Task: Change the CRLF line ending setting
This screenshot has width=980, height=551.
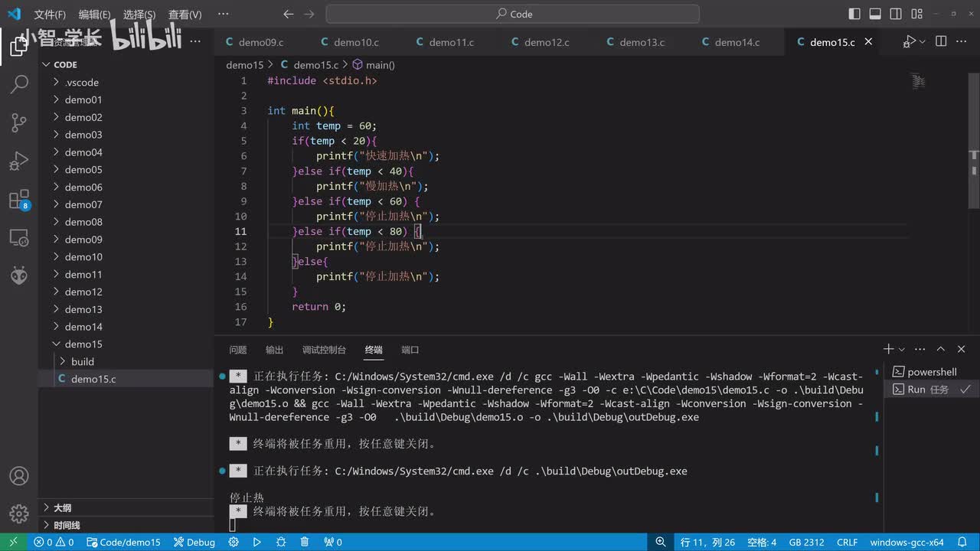Action: [848, 542]
